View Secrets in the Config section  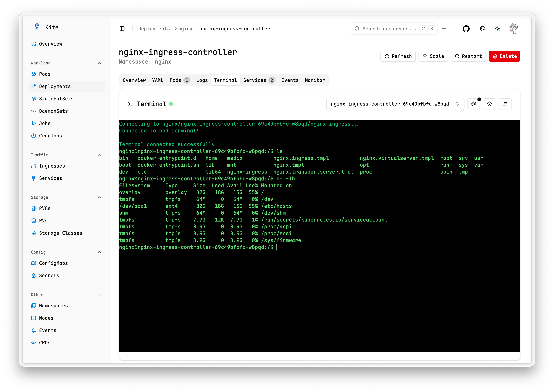(x=49, y=275)
